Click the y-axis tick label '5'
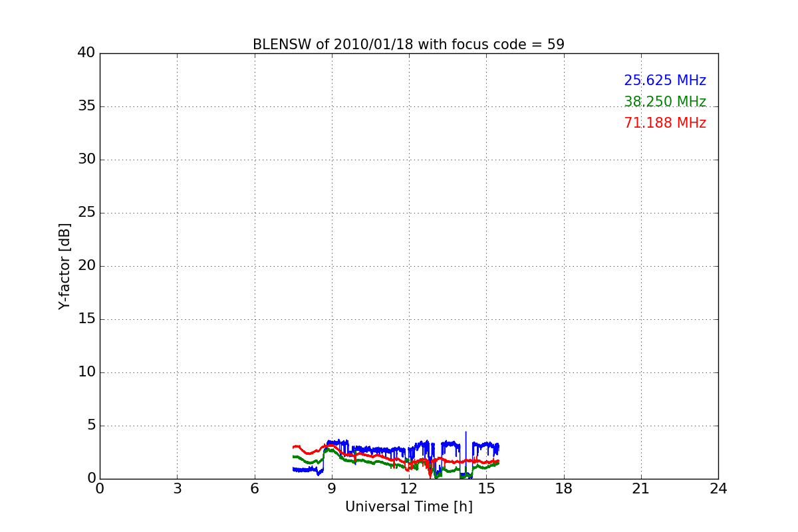This screenshot has width=798, height=532. pos(91,426)
